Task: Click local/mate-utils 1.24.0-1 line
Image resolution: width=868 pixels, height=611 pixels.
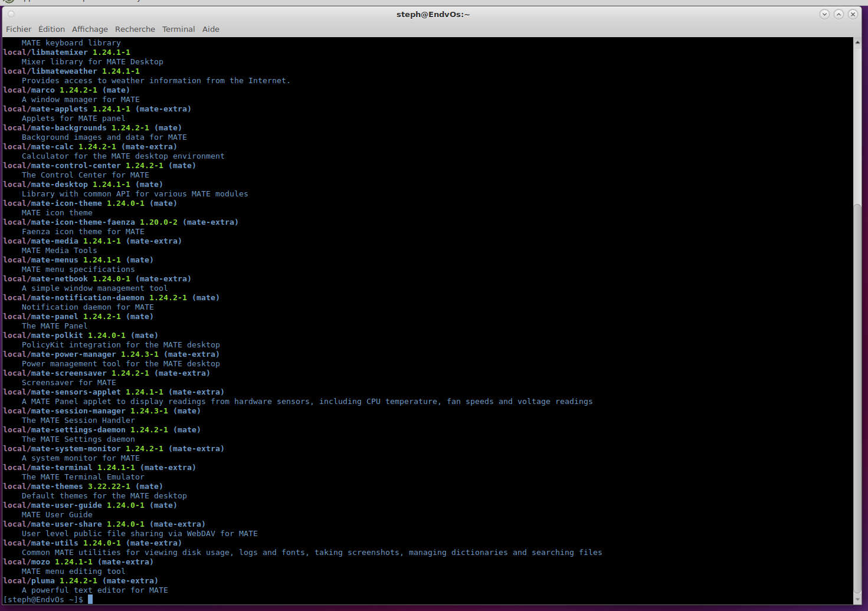Action: [93, 543]
